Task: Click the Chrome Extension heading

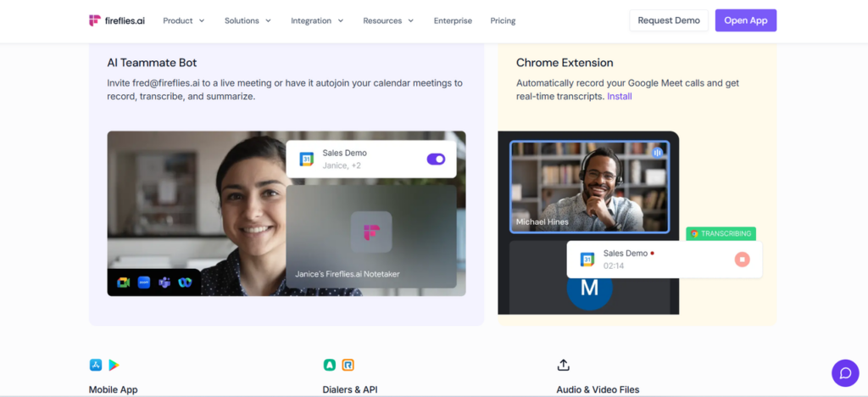Action: [x=565, y=63]
